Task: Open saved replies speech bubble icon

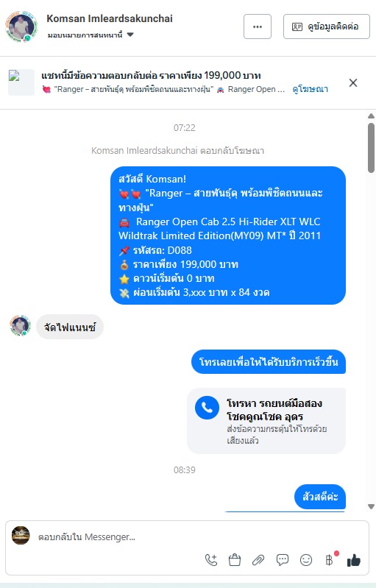Action: point(283,560)
